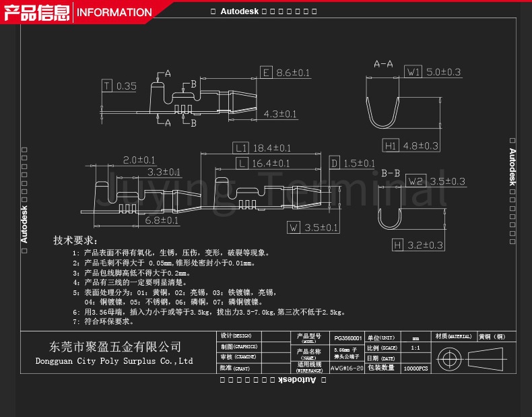Click the boxed T thickness label
The height and width of the screenshot is (417, 532).
[107, 86]
